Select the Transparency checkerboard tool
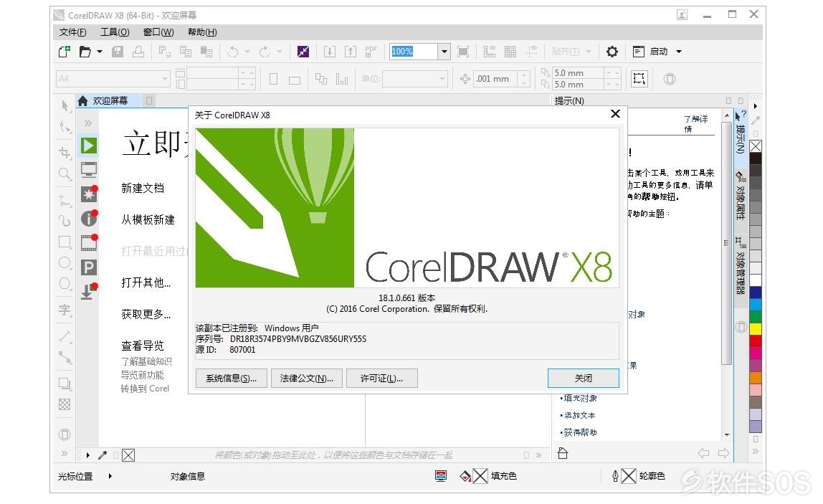Screen dimensions: 823x504 click(x=65, y=404)
